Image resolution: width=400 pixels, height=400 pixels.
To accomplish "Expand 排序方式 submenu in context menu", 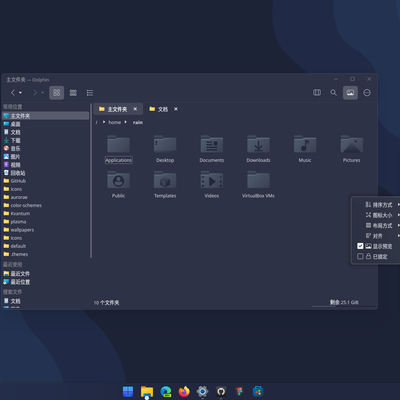I will (x=377, y=205).
